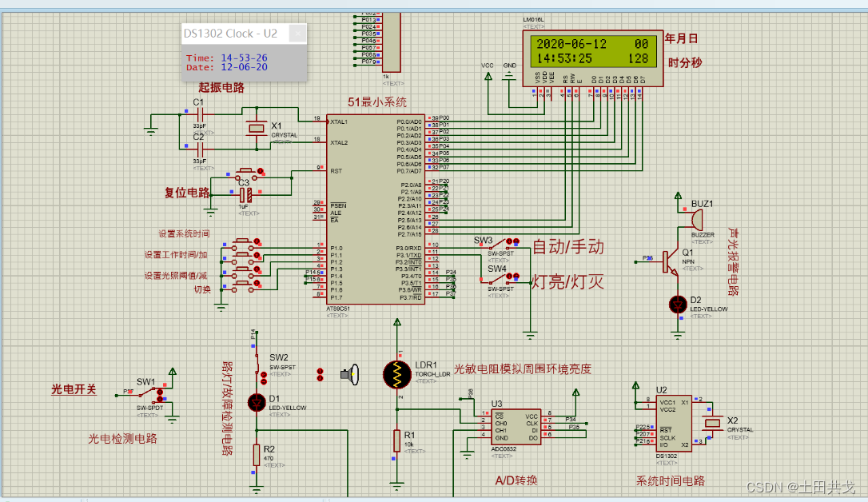Screen dimensions: 868x502
Task: Toggle the SW1 photoelectric SPDT switch
Action: pyautogui.click(x=146, y=394)
